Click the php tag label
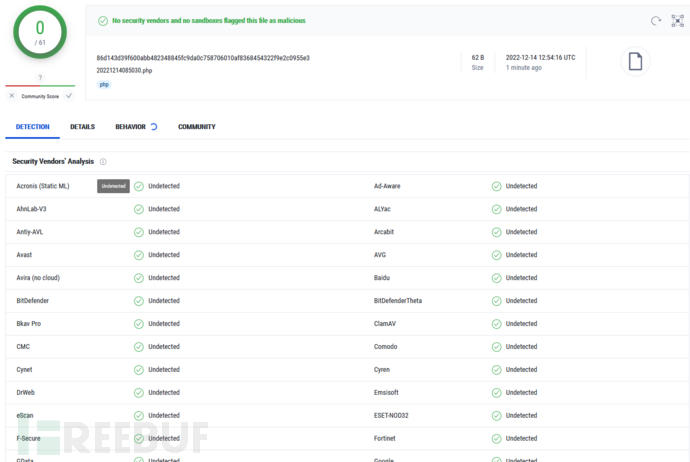 (104, 85)
